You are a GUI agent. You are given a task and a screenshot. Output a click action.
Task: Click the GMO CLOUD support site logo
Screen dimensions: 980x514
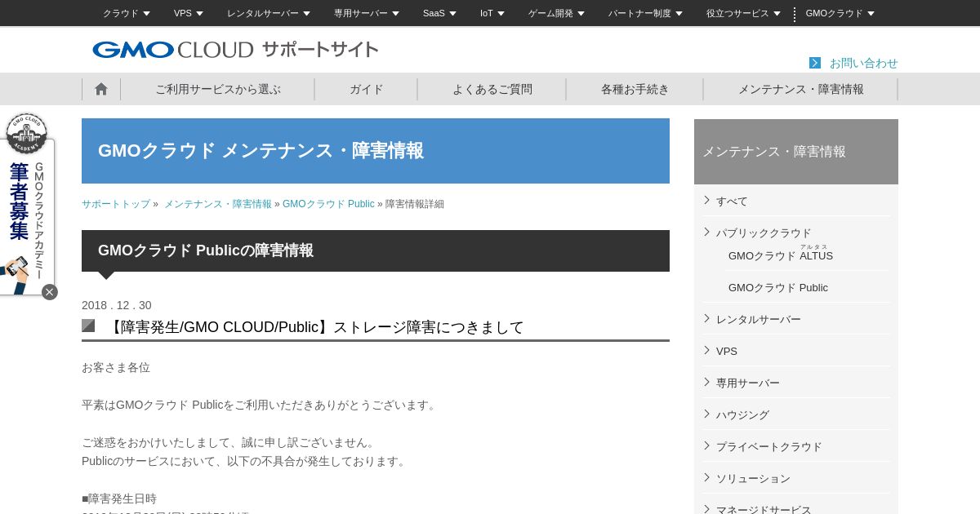(235, 50)
